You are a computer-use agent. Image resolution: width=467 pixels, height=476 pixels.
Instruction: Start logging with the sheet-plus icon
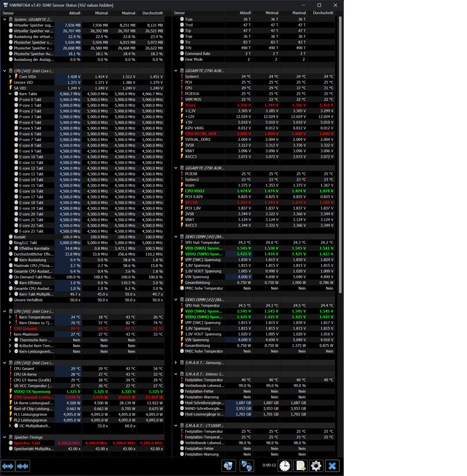click(x=300, y=466)
